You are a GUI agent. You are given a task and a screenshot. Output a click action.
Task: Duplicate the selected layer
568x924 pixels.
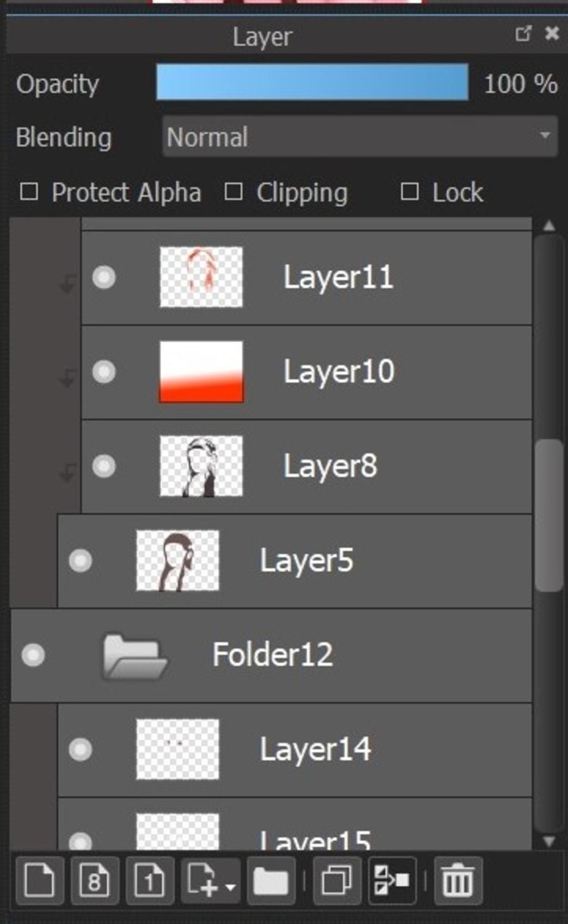point(337,881)
